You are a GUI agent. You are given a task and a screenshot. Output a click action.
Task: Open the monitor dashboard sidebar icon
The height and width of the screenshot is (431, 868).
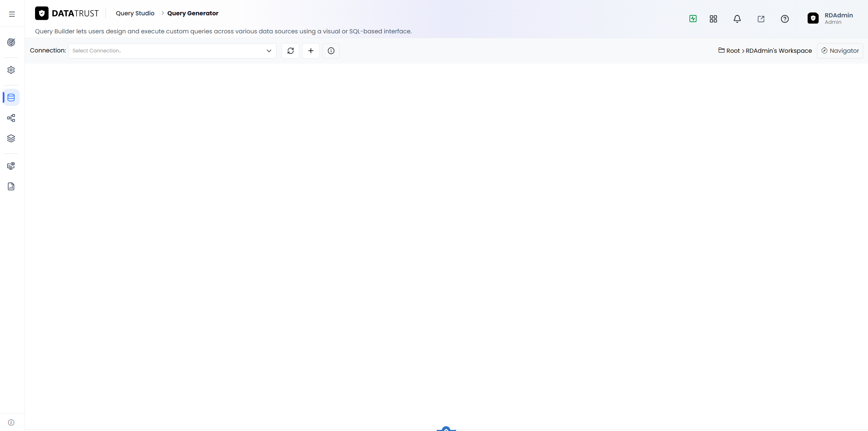tap(11, 166)
